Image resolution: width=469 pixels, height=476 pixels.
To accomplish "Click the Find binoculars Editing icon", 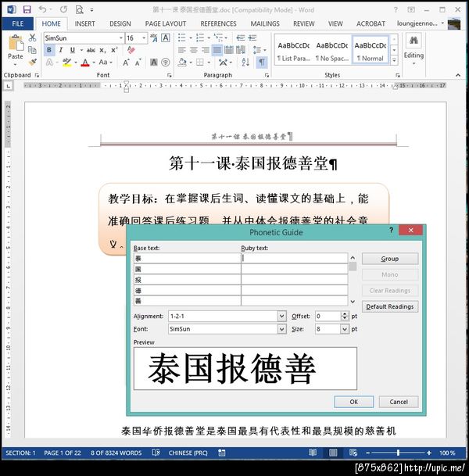I will [x=414, y=41].
